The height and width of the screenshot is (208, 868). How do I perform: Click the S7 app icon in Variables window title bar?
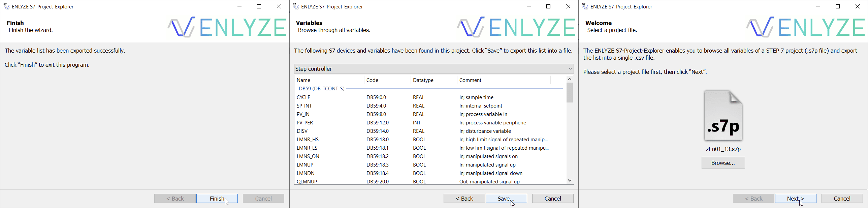[296, 6]
